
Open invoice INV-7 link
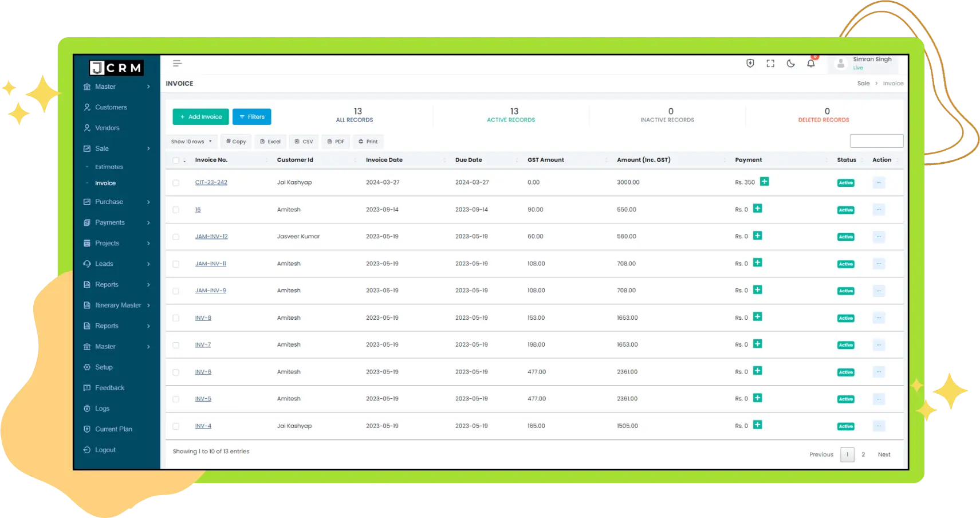(x=203, y=344)
